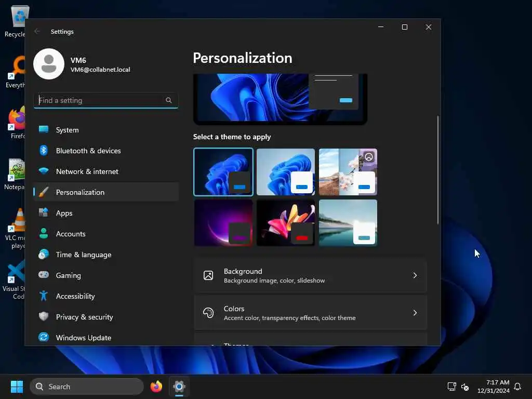This screenshot has width=532, height=399.
Task: Click the Settings gear taskbar icon
Action: tap(179, 387)
